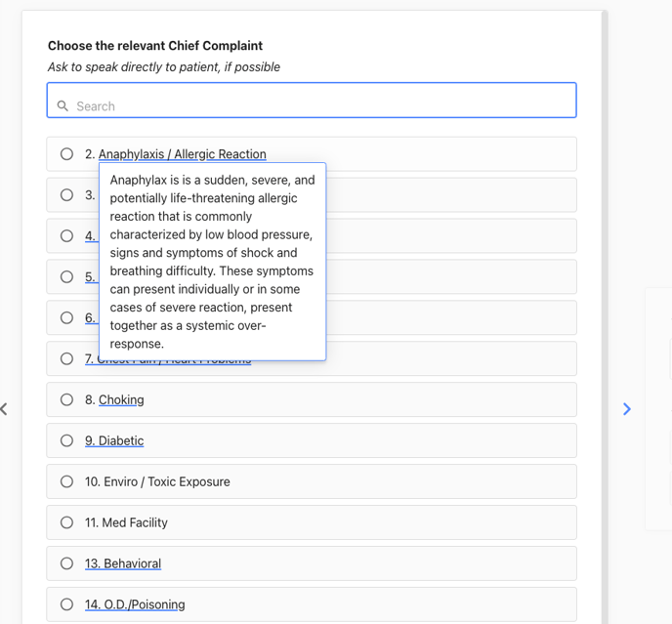Screen dimensions: 672x624
Task: Choose the Enviro / Toxic Exposure radio button
Action: [x=66, y=481]
